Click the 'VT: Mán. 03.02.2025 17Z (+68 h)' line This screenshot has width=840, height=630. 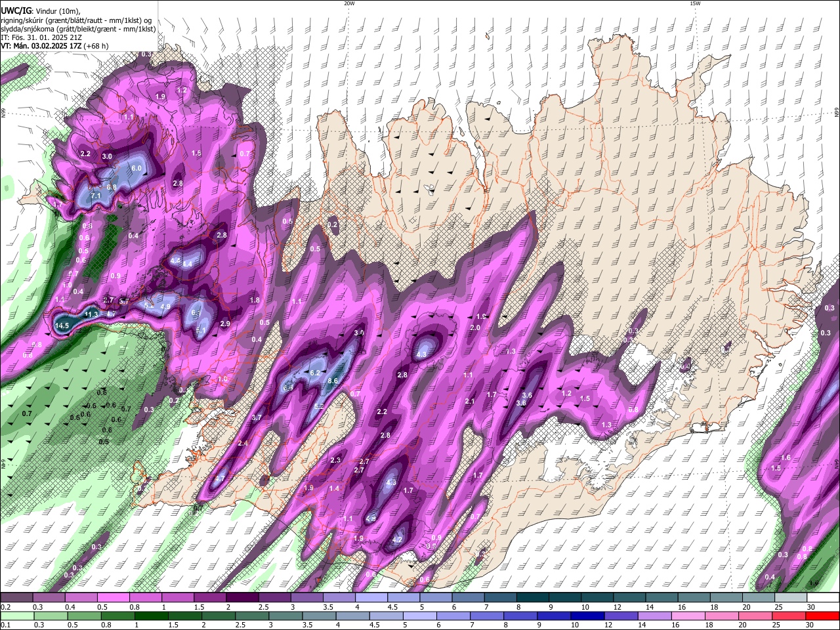pos(54,46)
